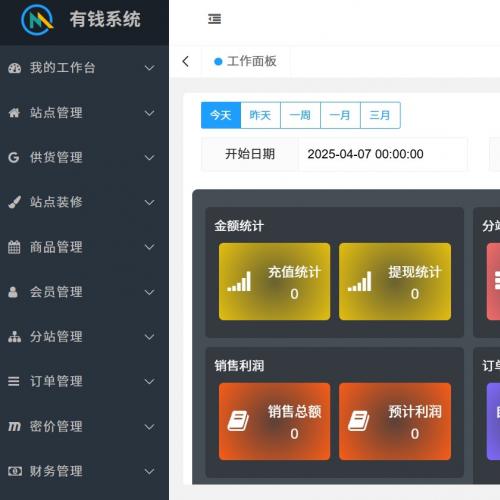The width and height of the screenshot is (500, 500).
Task: Open the 密价管理 sidebar menu
Action: tap(84, 427)
